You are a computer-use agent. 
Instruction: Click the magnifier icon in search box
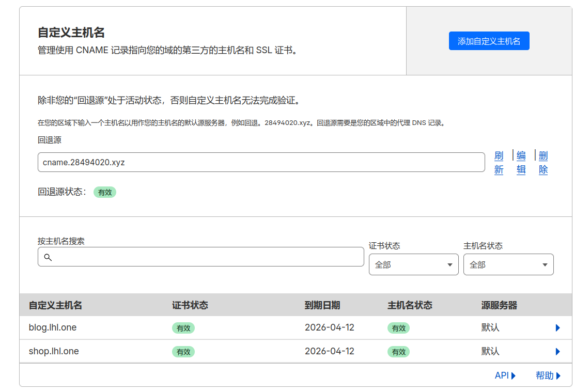(x=48, y=257)
